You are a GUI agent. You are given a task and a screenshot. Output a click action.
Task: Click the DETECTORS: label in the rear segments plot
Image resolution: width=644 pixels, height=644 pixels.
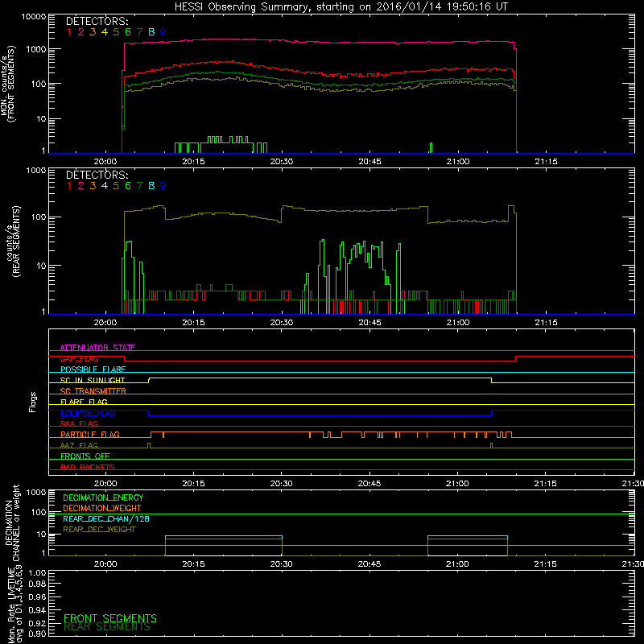97,175
